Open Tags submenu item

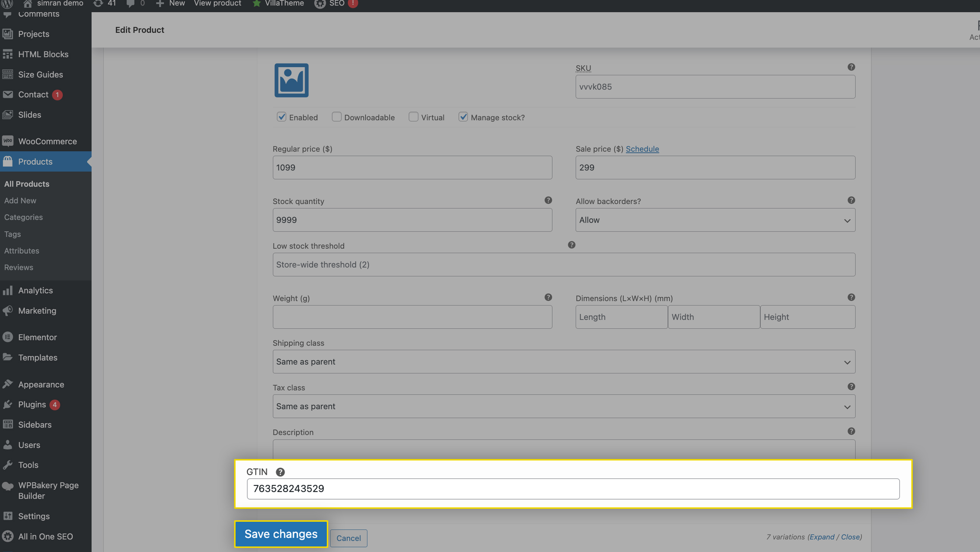tap(13, 234)
